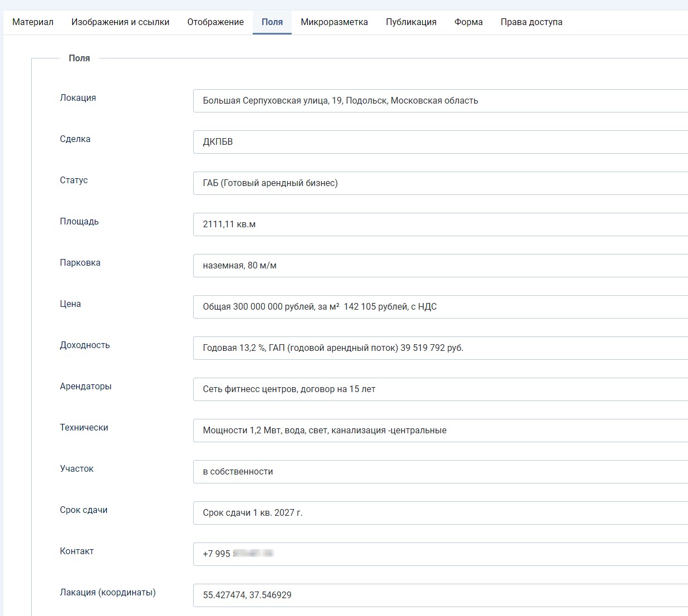The width and height of the screenshot is (688, 616).
Task: Switch to the Материал tab
Action: click(33, 22)
